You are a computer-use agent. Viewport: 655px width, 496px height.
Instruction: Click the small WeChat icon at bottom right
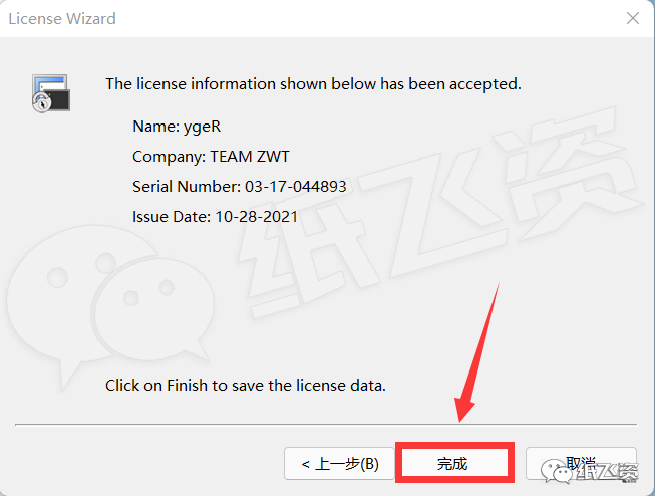pyautogui.click(x=557, y=471)
